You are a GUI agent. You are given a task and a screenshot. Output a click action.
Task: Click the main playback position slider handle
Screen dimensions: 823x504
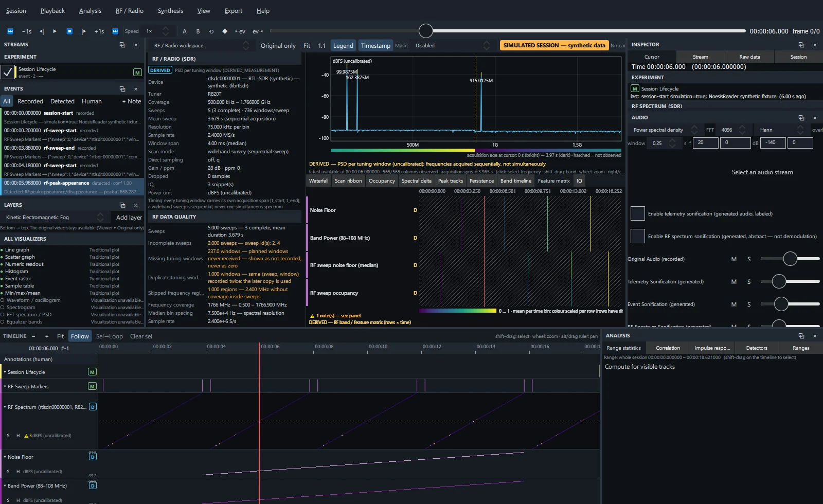426,31
